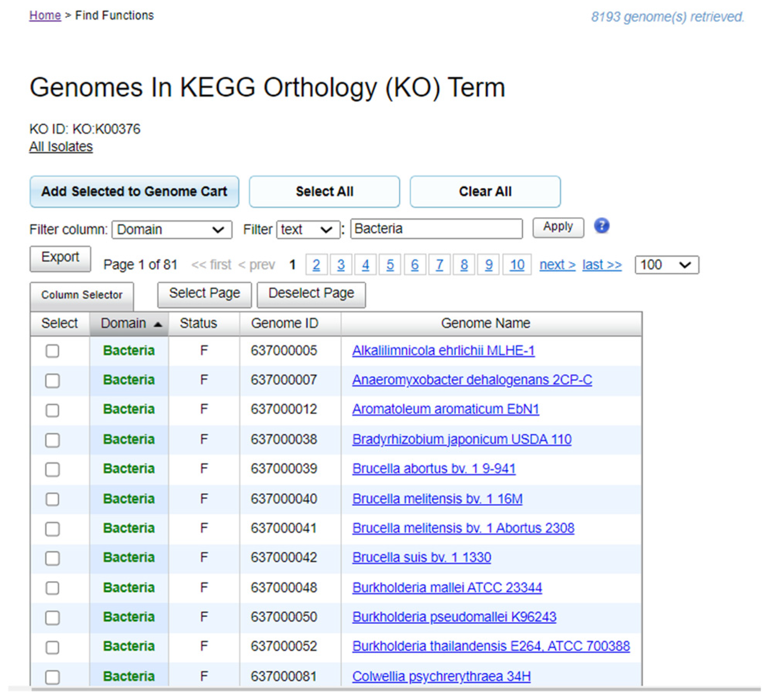Viewport: 767px width, 700px height.
Task: Open Burkholderia mallei ATCC 23344 genome link
Action: click(447, 588)
